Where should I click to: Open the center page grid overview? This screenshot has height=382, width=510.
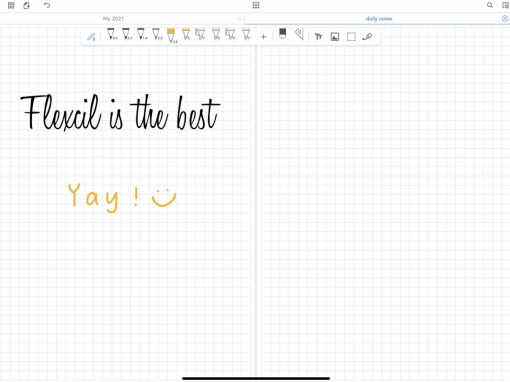256,5
